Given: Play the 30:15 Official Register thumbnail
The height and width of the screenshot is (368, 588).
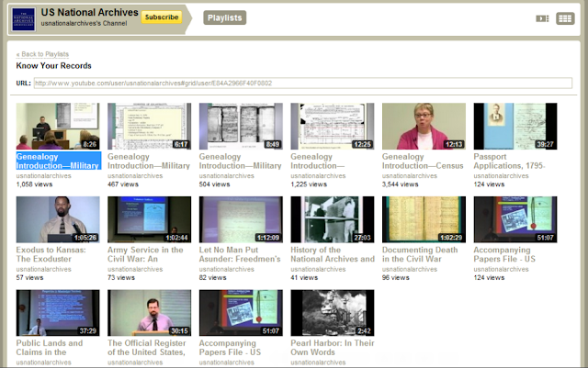Looking at the screenshot, I should (149, 313).
